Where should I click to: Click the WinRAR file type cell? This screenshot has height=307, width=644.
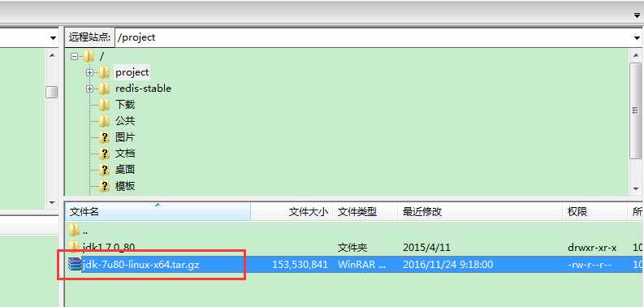pos(362,265)
